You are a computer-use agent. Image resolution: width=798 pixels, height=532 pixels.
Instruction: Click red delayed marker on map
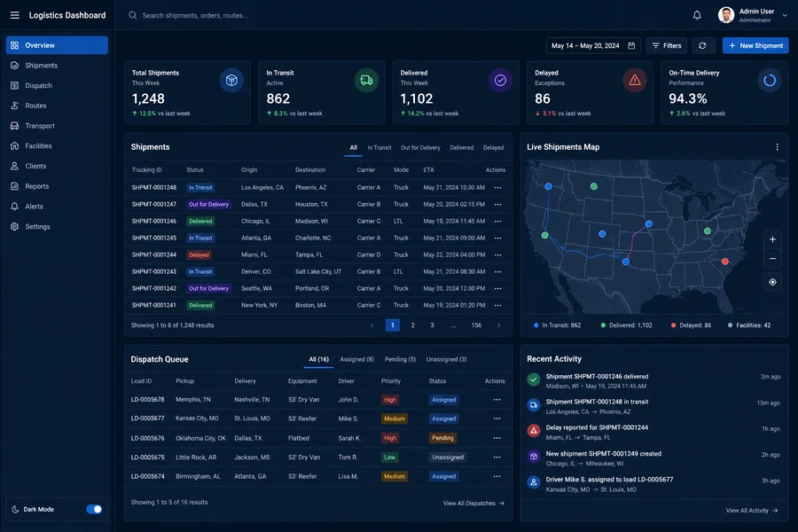pos(725,262)
